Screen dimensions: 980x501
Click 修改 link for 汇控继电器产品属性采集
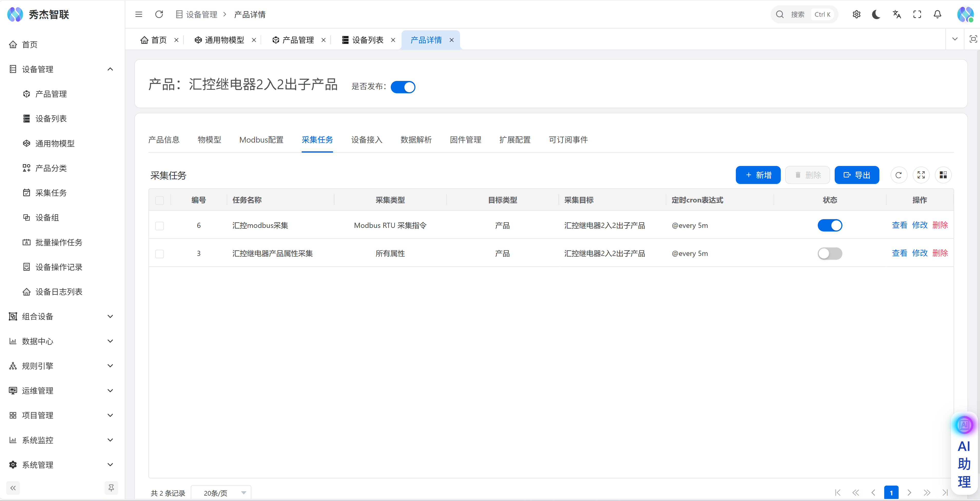tap(919, 253)
